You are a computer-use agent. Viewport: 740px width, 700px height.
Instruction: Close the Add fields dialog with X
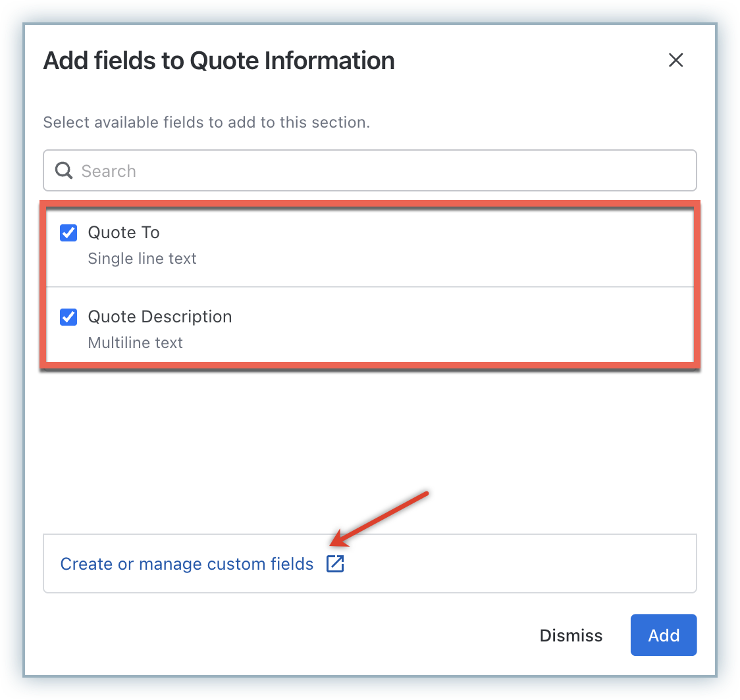tap(675, 61)
